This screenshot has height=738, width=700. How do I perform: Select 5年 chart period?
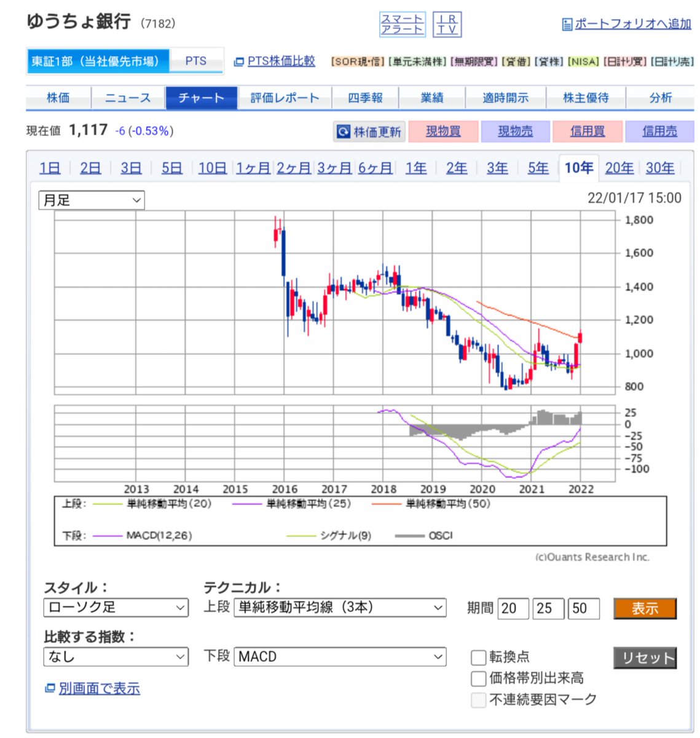point(538,169)
